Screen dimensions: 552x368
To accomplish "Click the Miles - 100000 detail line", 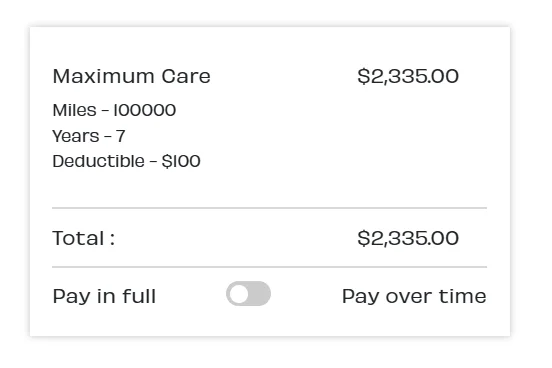I will pyautogui.click(x=114, y=110).
